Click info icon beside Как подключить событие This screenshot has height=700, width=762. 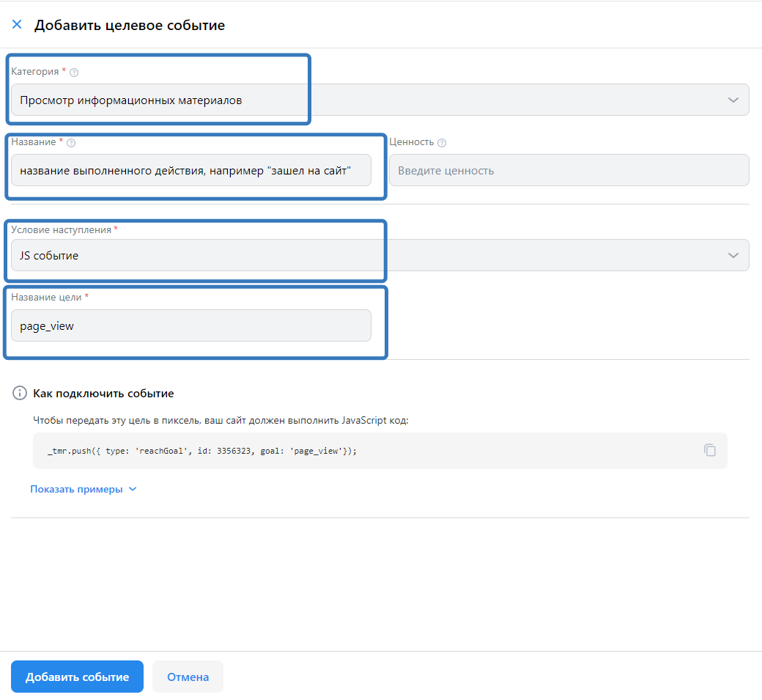(x=20, y=394)
